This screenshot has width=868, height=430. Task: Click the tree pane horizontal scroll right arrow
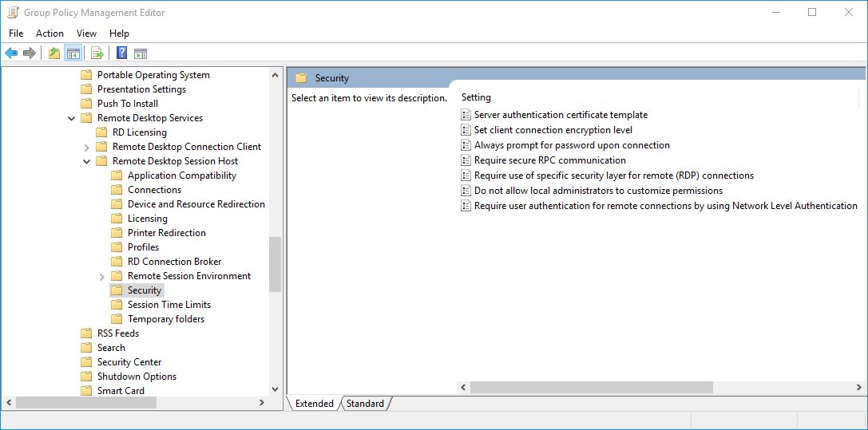tap(263, 403)
